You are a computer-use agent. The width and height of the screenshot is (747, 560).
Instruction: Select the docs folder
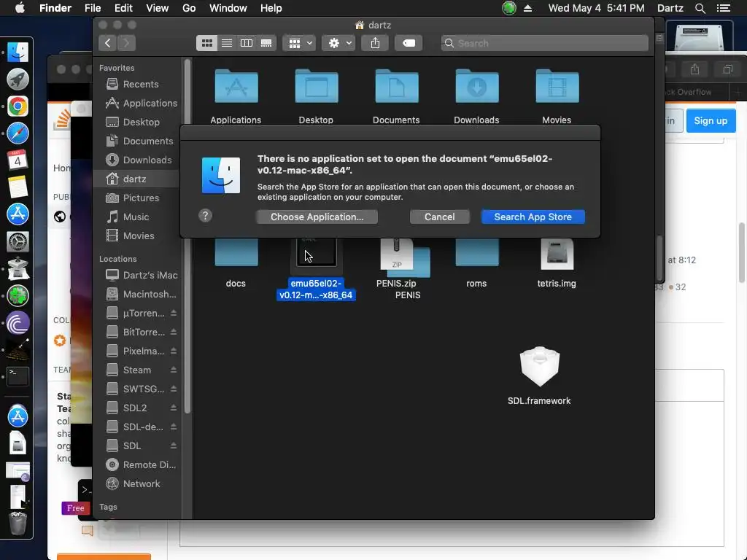(x=236, y=253)
